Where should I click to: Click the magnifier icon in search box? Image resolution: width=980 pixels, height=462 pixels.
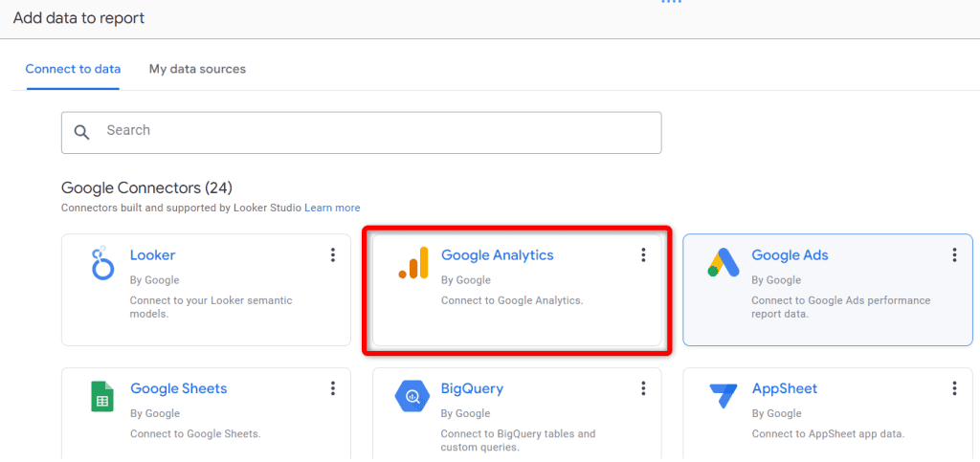[82, 132]
